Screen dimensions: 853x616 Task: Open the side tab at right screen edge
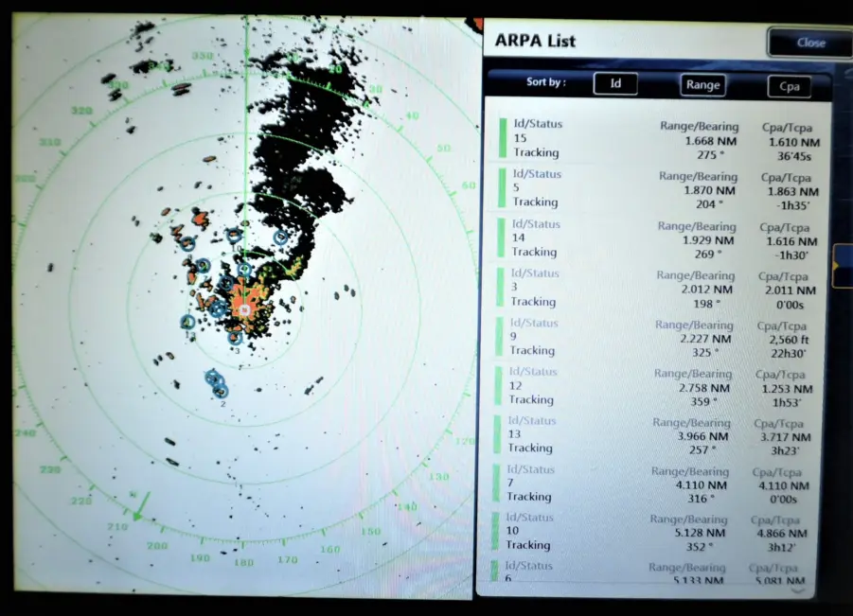(x=843, y=266)
